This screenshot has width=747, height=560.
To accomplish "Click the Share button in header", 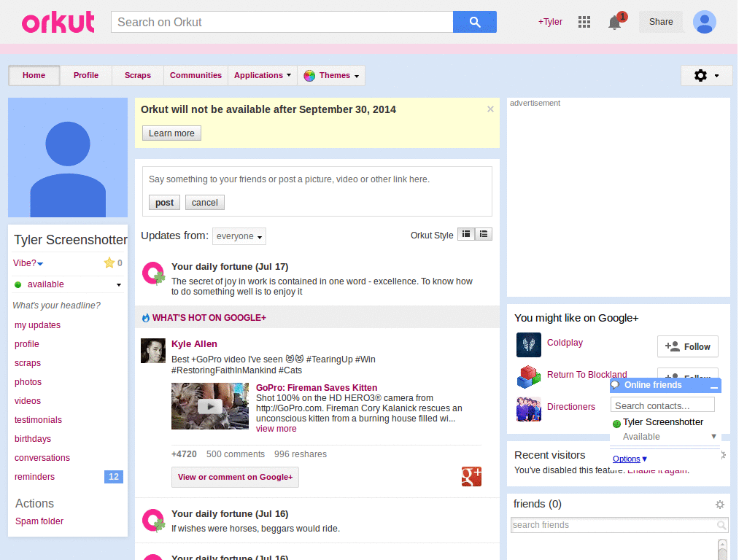I will (661, 22).
